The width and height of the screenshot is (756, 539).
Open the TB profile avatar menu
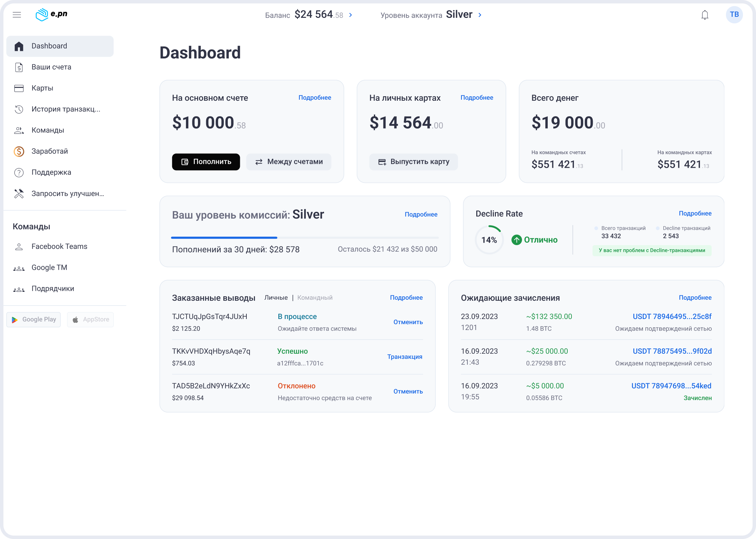point(734,14)
